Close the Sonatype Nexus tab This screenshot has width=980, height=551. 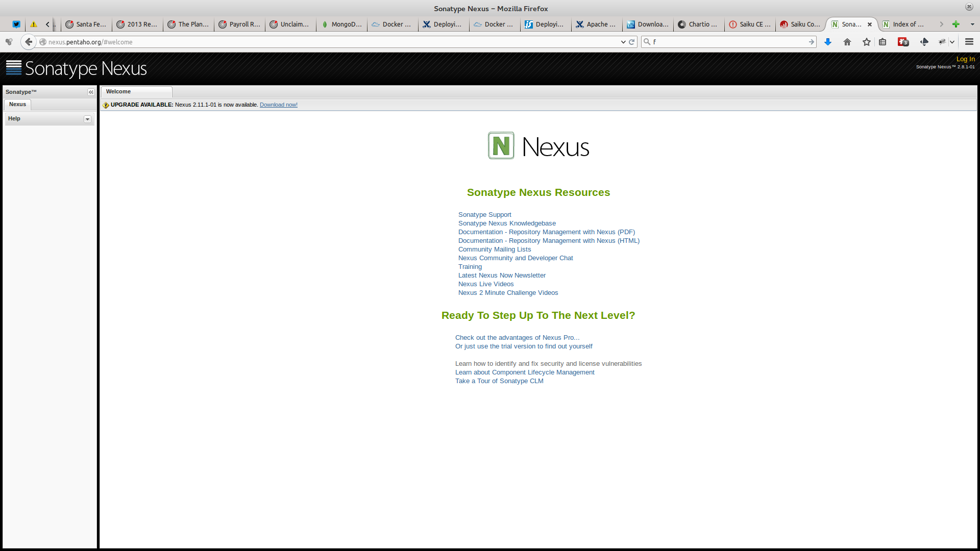870,24
